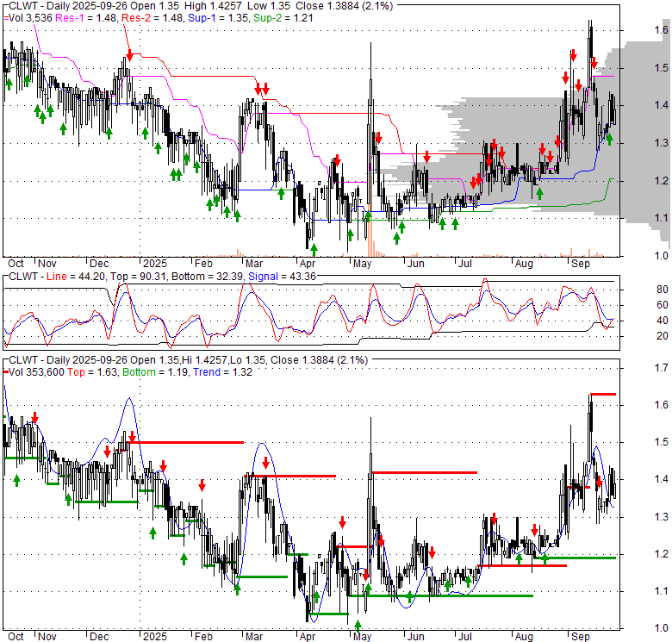The image size is (672, 642).
Task: Click the 'Dec' month label under the lower chart
Action: click(x=99, y=637)
